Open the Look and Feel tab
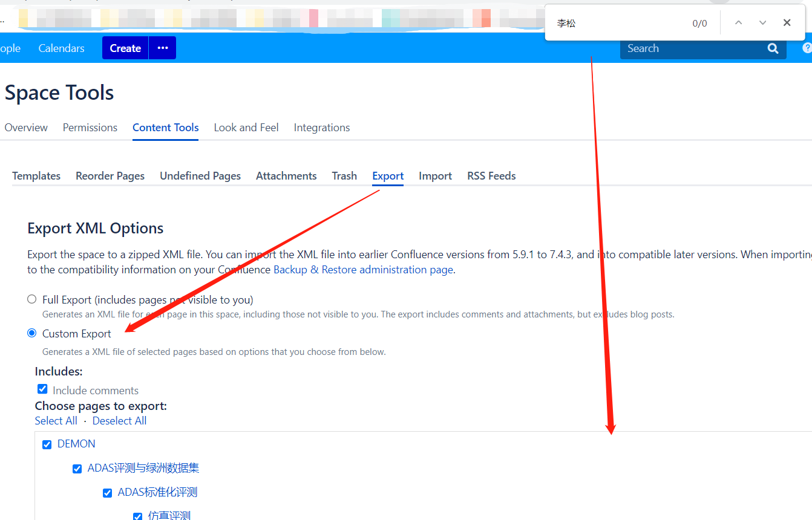 point(246,128)
